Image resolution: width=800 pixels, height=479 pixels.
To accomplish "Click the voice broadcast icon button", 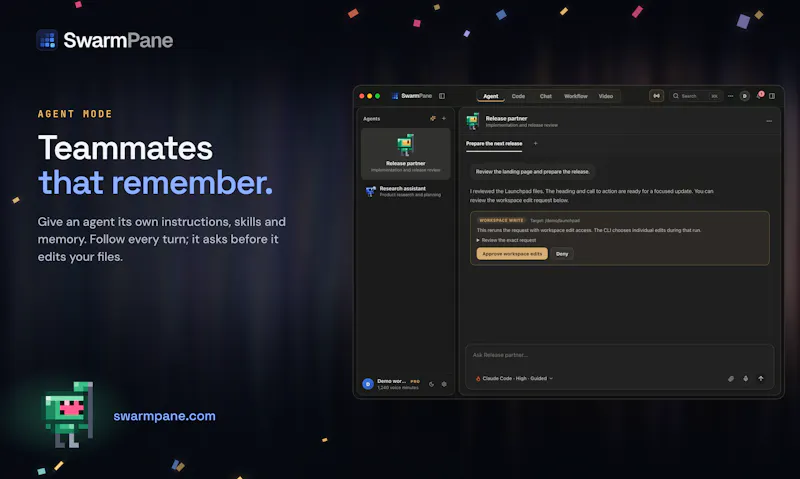I will coord(657,96).
